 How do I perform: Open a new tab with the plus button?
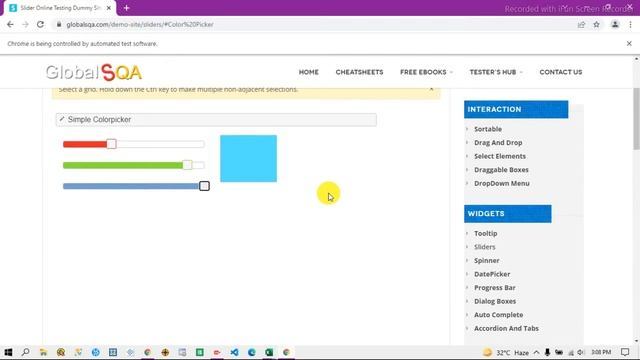pyautogui.click(x=127, y=8)
